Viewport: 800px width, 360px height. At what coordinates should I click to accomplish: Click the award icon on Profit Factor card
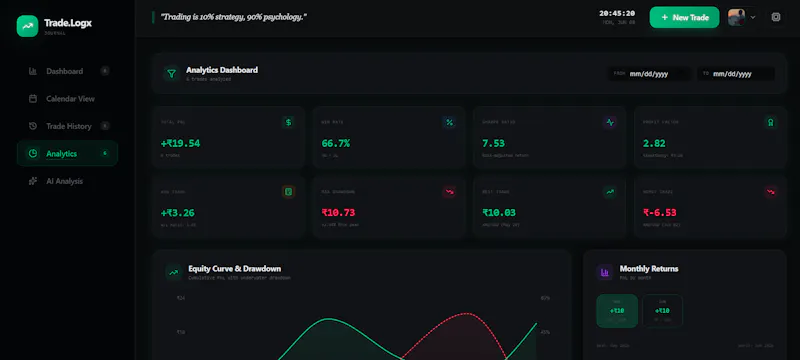point(770,122)
